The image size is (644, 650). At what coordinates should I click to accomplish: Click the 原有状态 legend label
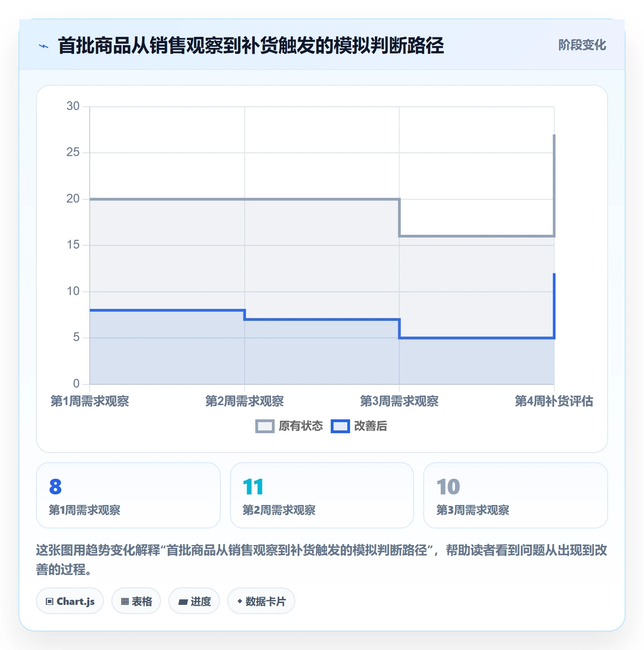coord(301,426)
